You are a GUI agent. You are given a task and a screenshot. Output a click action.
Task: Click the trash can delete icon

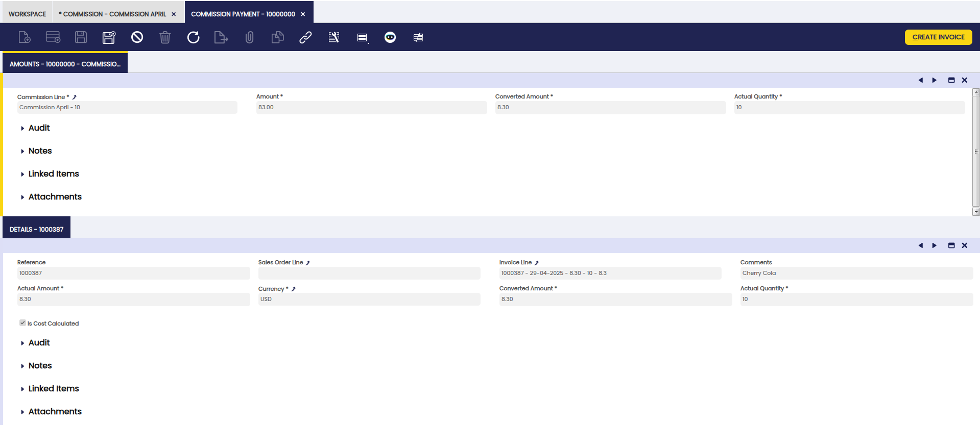pos(165,37)
